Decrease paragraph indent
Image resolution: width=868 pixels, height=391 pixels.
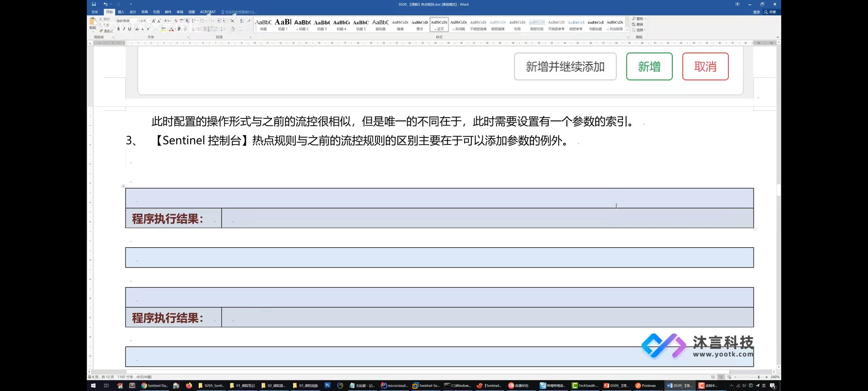click(x=220, y=21)
